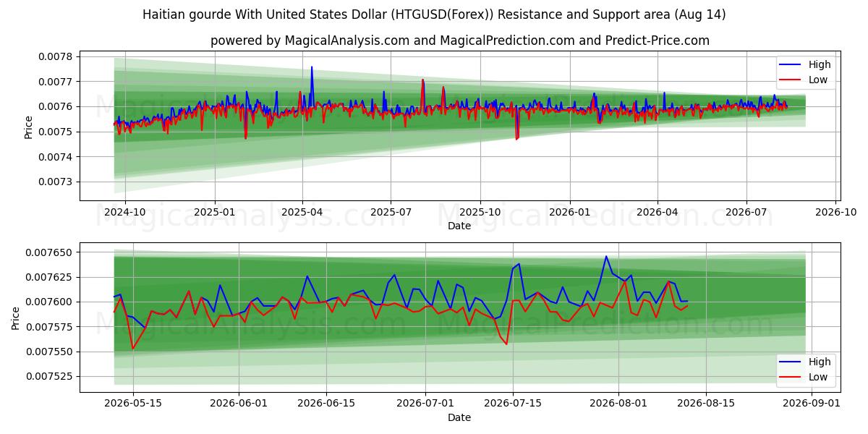
Task: Click the 0.007525 price tick label
Action: click(x=48, y=377)
